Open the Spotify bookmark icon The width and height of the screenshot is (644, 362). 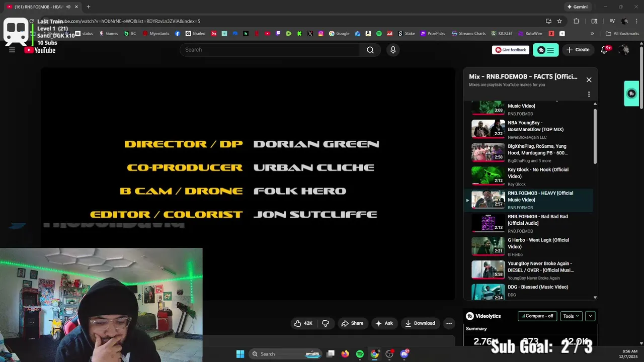point(379,34)
